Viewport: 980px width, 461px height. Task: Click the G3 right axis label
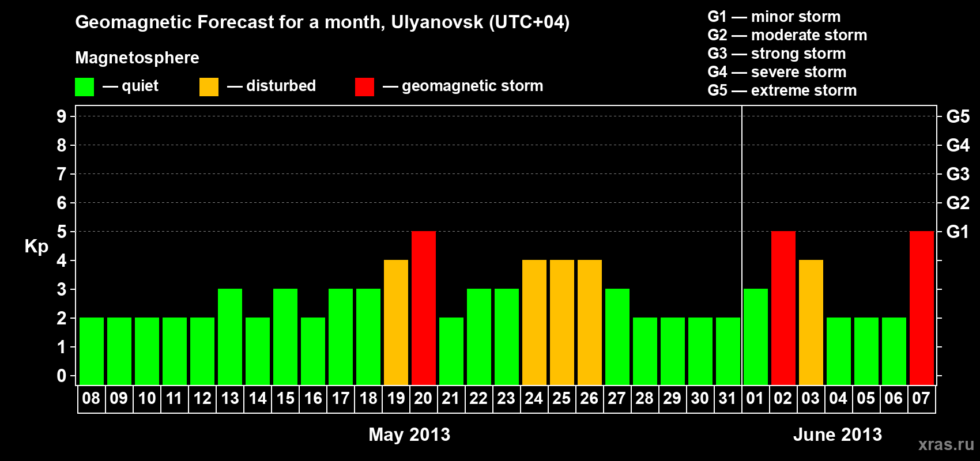pyautogui.click(x=958, y=174)
